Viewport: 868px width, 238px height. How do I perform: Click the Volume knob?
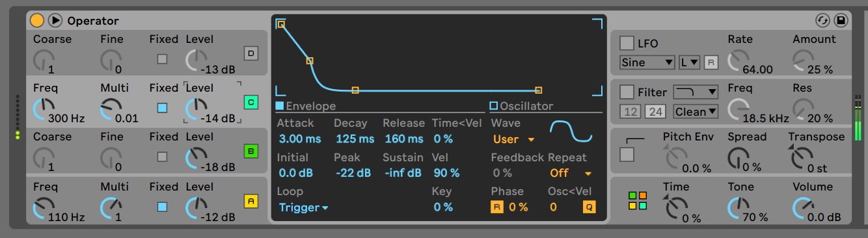click(802, 208)
